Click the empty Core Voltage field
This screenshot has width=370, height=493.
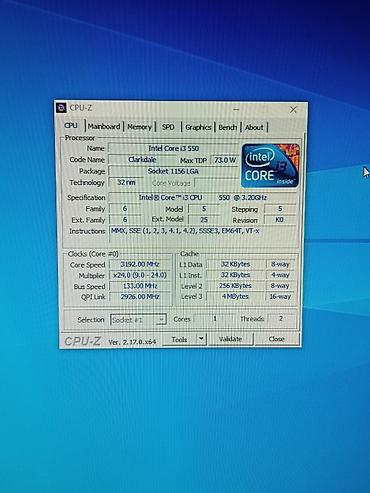pos(217,183)
